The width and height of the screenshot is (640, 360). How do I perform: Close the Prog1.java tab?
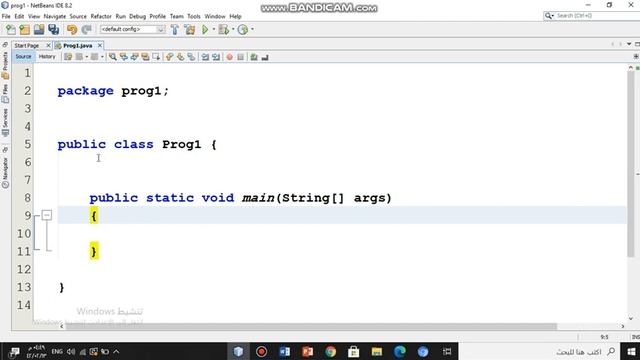click(100, 46)
